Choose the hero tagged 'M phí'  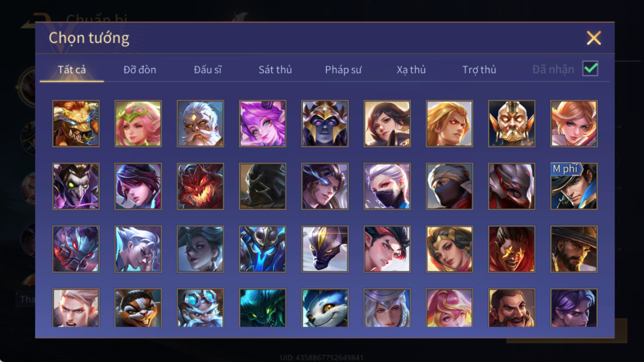(x=574, y=186)
